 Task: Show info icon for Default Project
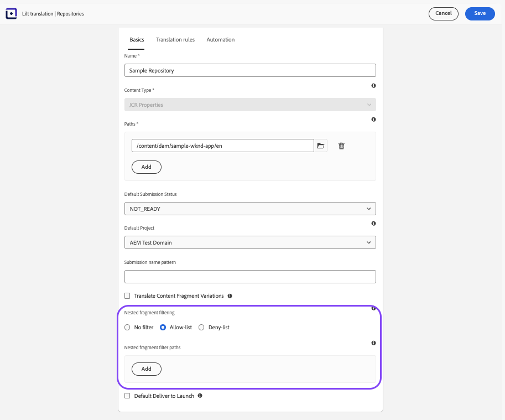(x=373, y=224)
